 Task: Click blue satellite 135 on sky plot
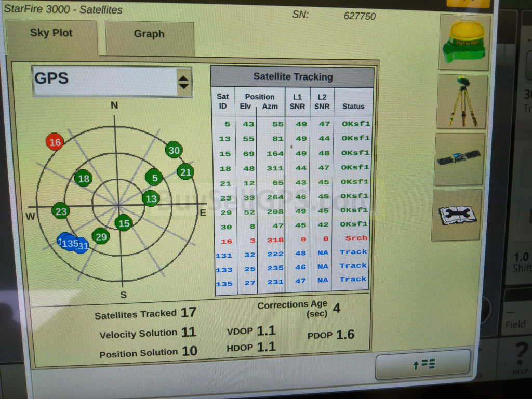pos(70,243)
